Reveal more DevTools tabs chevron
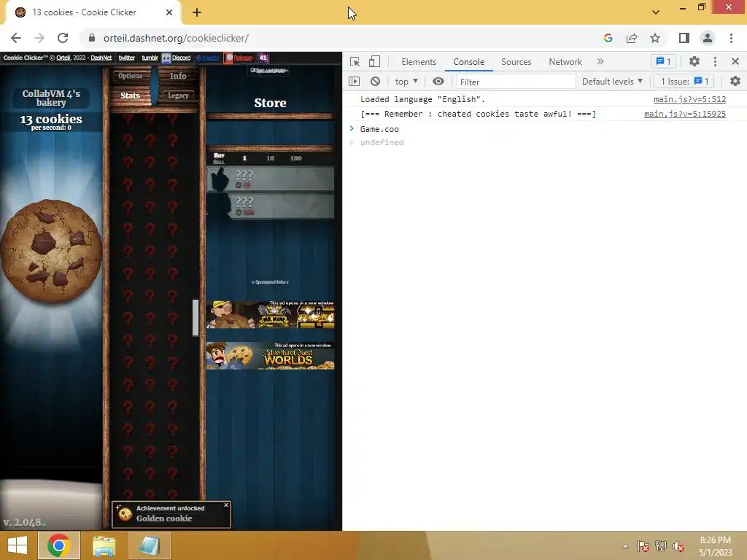 click(x=600, y=61)
